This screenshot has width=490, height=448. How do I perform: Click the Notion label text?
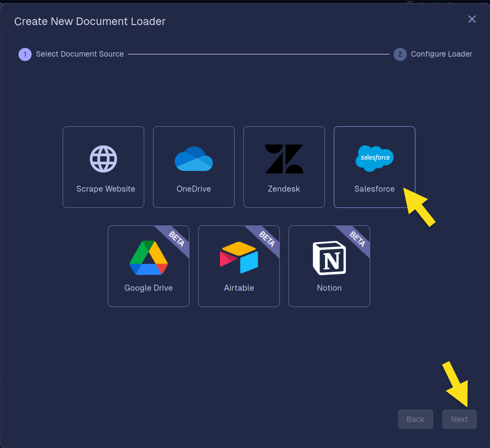click(329, 288)
